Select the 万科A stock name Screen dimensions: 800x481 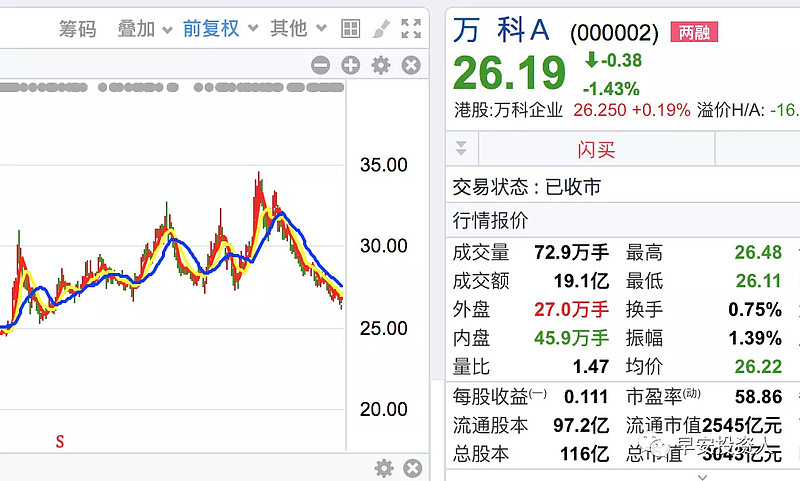pyautogui.click(x=501, y=30)
